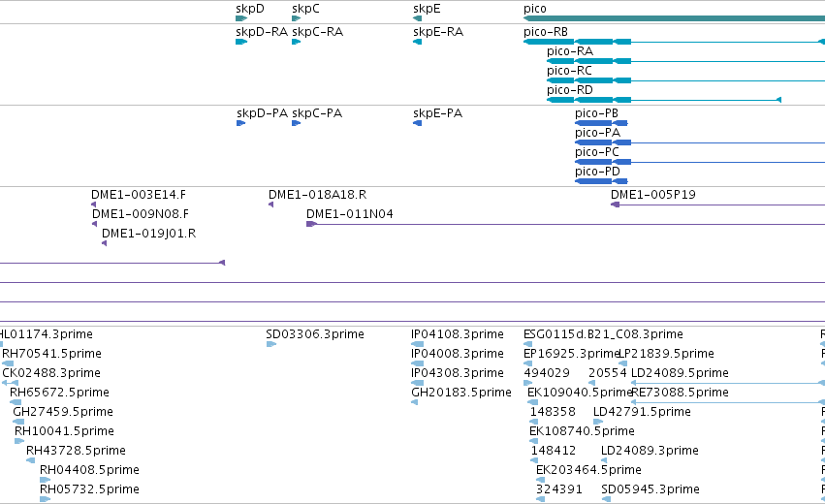Click the pico-RB transcript label
The width and height of the screenshot is (825, 504).
click(x=546, y=32)
